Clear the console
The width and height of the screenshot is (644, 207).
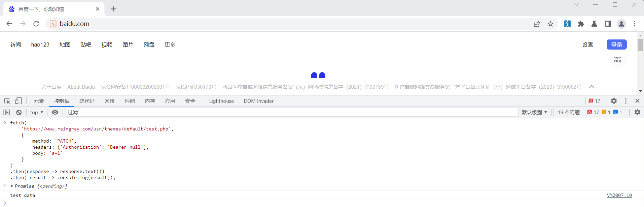[19, 112]
